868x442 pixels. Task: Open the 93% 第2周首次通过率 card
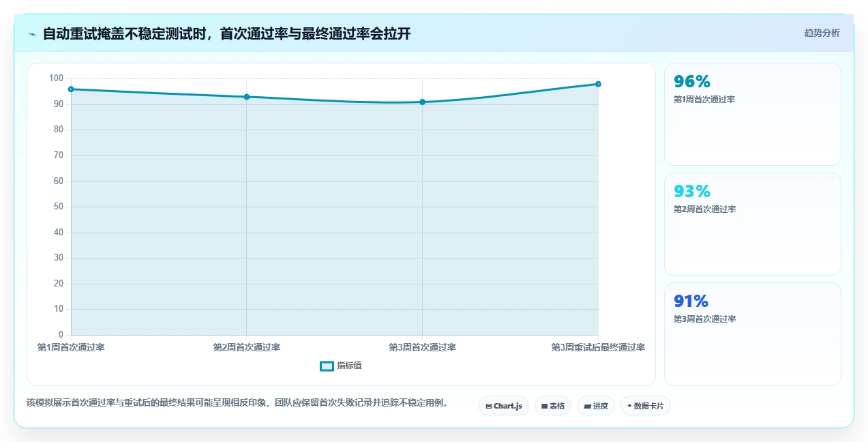point(753,224)
